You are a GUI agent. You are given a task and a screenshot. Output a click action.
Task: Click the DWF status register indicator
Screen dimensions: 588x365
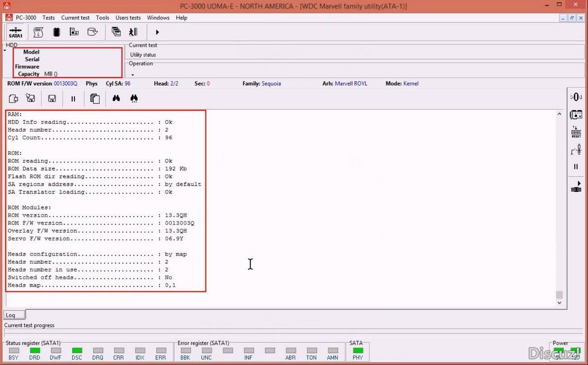(56, 350)
